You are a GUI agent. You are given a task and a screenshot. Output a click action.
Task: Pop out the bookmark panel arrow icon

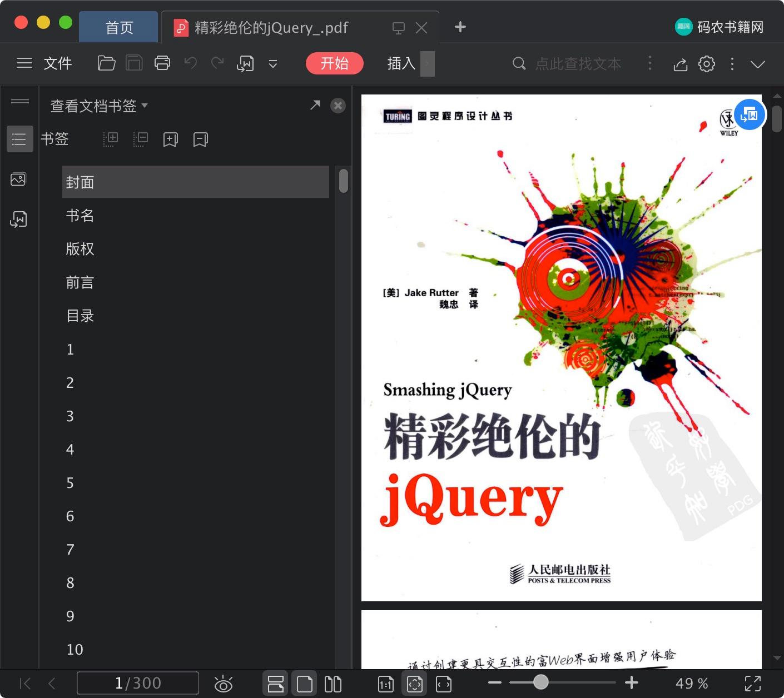[x=315, y=105]
